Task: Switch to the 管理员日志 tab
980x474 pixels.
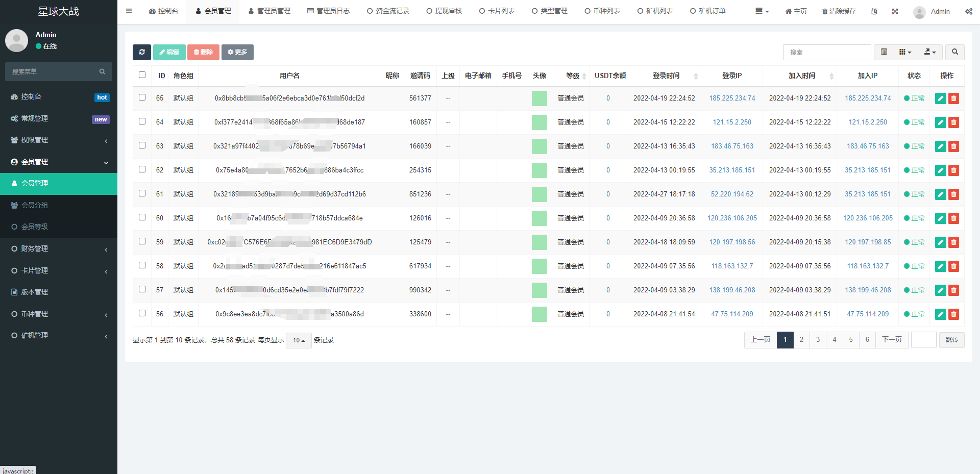Action: pos(328,11)
